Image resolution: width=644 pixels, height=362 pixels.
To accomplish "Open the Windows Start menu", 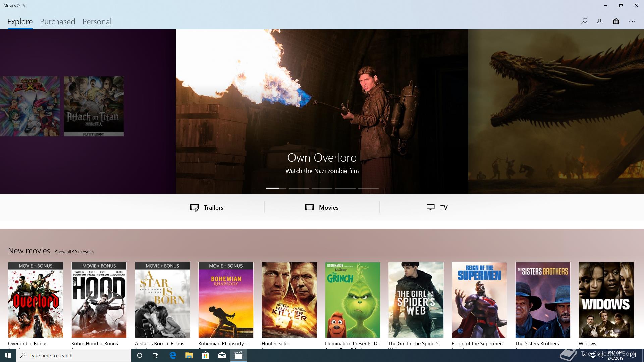I will (8, 355).
